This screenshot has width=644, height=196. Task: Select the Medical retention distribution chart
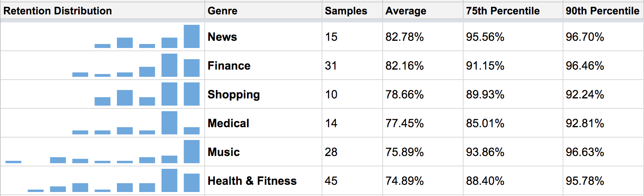click(136, 123)
